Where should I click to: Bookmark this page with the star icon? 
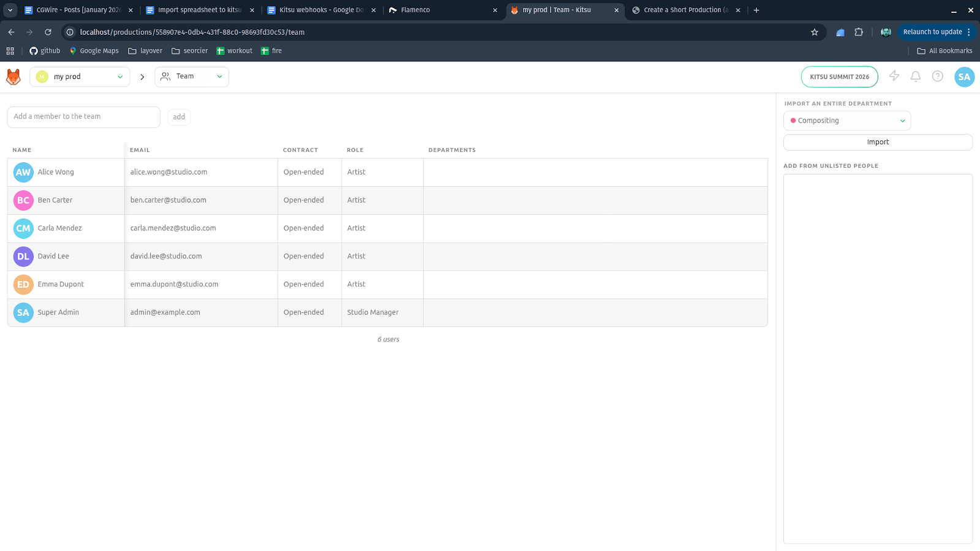tap(814, 32)
